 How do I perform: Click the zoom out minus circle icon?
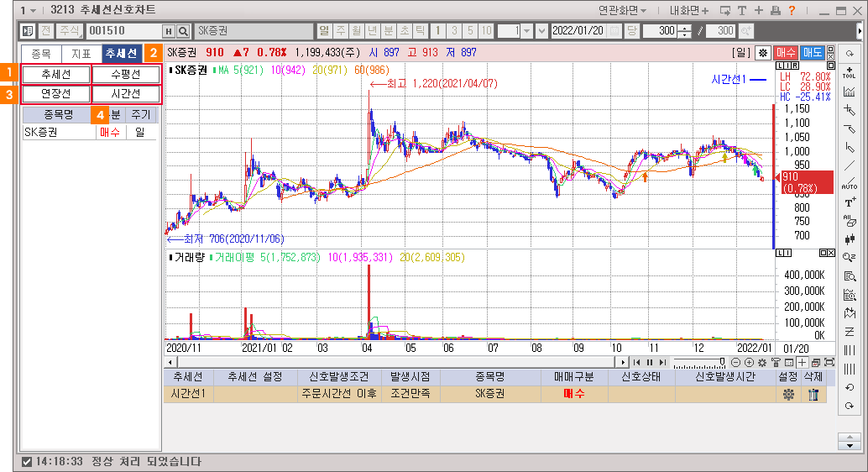click(x=735, y=362)
